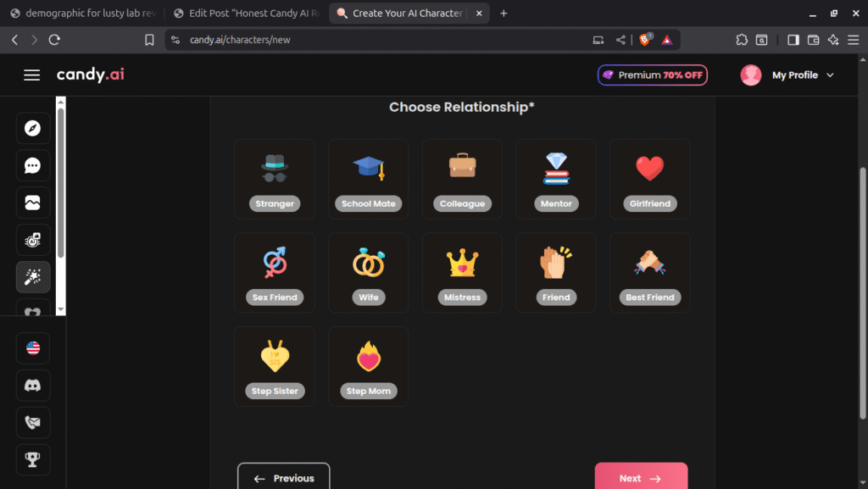
Task: Click the Premium 70% OFF button
Action: 652,75
